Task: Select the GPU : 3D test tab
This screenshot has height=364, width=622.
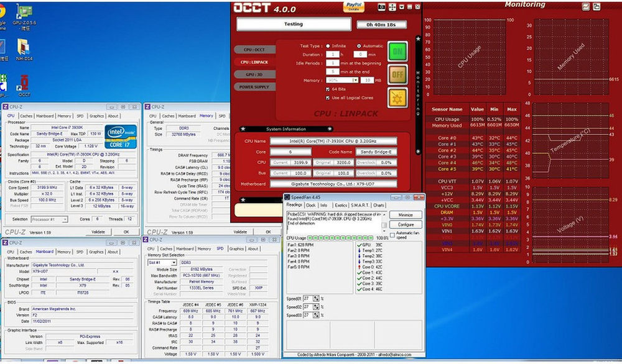Action: [254, 75]
